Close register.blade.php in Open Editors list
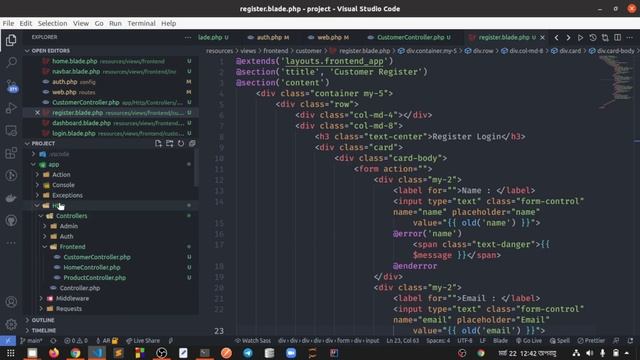The height and width of the screenshot is (360, 640). 37,113
